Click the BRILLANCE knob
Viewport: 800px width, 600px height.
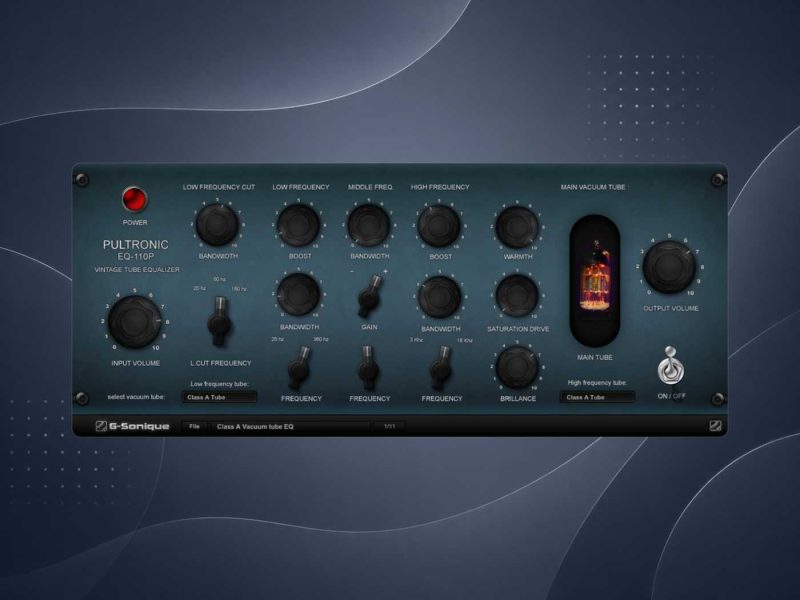tap(517, 367)
